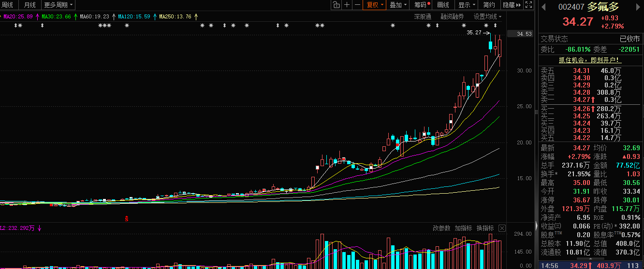Click the MA20:25.89 label
The width and height of the screenshot is (644, 269).
pos(18,16)
